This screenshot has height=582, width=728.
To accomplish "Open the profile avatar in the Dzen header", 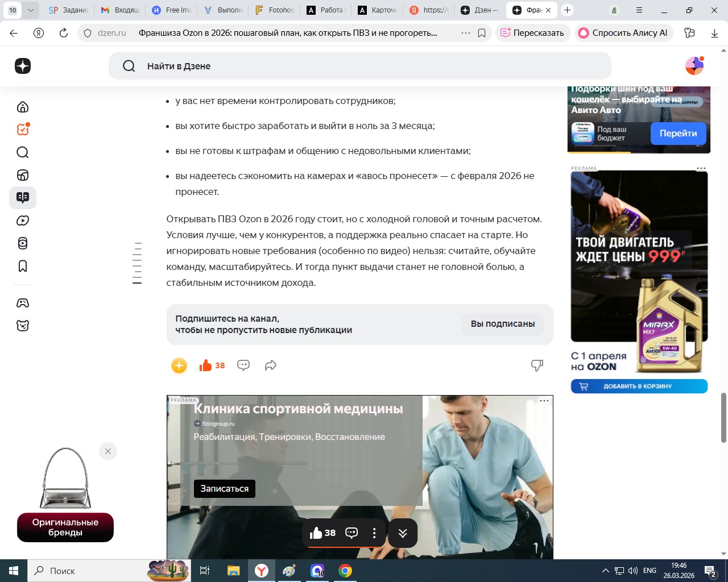I will pos(694,66).
